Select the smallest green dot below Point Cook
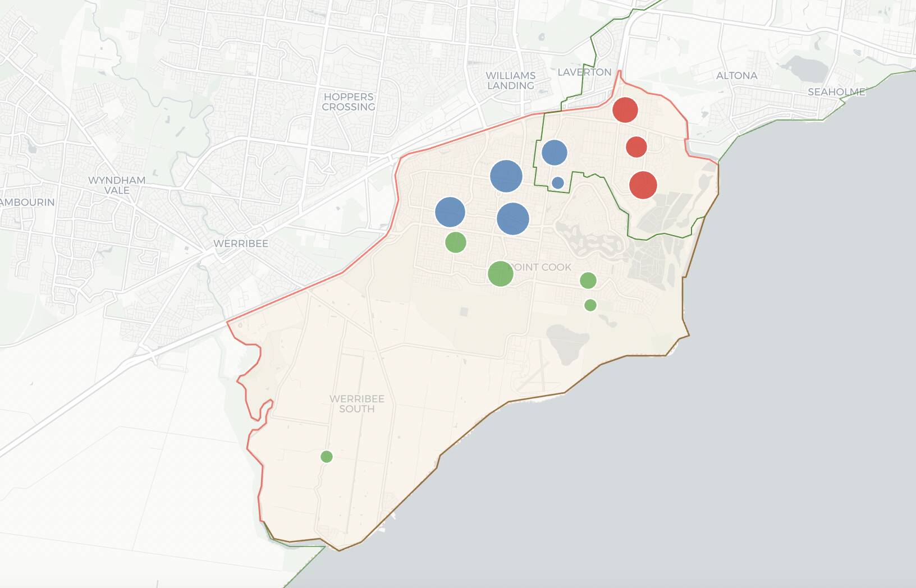 click(x=591, y=305)
